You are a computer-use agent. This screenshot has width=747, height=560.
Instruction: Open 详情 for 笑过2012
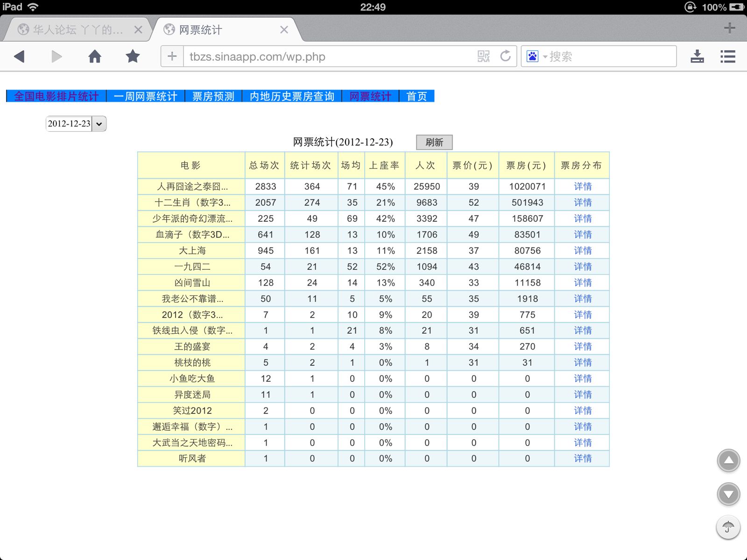coord(583,410)
